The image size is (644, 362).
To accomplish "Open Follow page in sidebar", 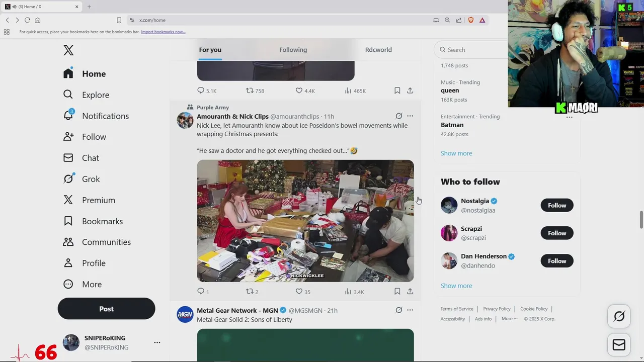I will click(x=85, y=137).
